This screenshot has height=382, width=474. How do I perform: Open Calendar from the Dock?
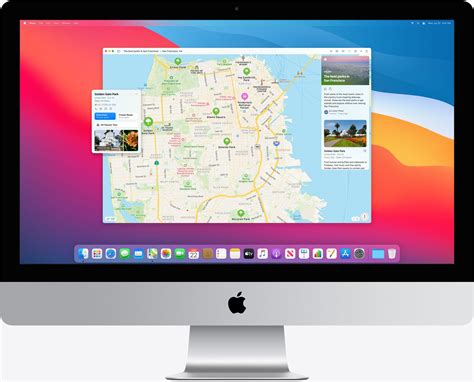click(194, 254)
